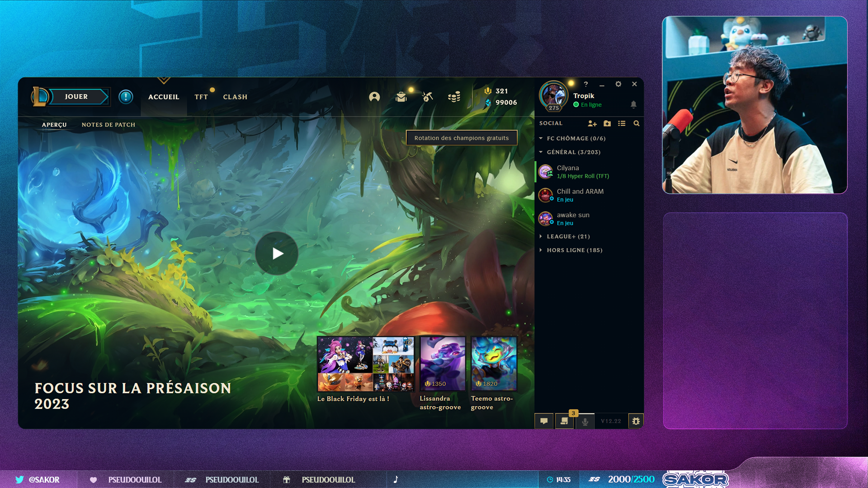Screen dimensions: 868x488
Task: Open the collection backpack icon
Action: tap(401, 97)
